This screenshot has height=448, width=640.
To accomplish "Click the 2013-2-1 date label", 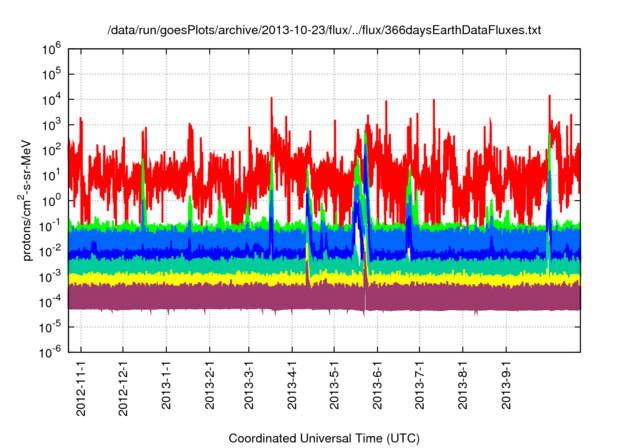I will pyautogui.click(x=209, y=385).
